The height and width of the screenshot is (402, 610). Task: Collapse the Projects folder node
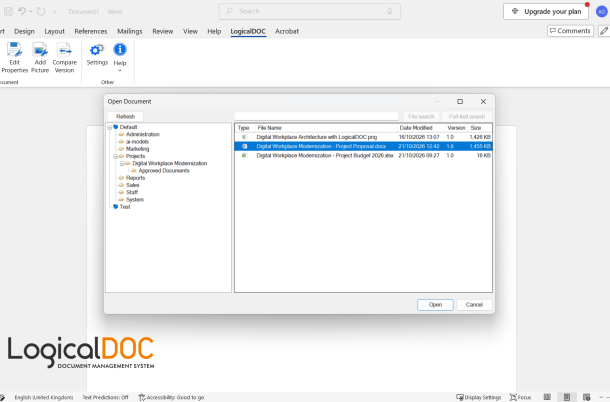pos(116,156)
